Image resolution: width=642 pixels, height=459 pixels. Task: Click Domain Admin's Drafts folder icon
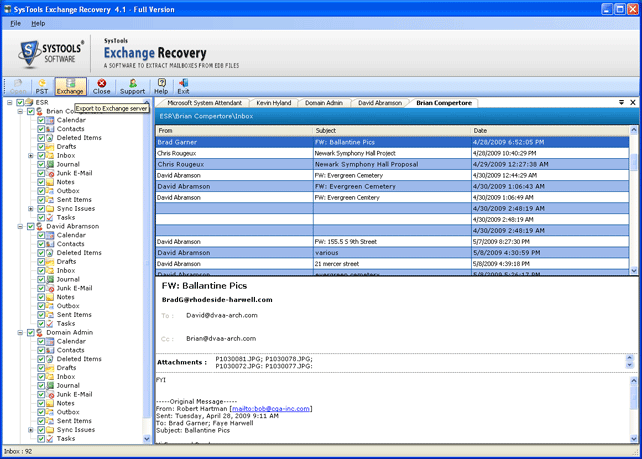(50, 368)
